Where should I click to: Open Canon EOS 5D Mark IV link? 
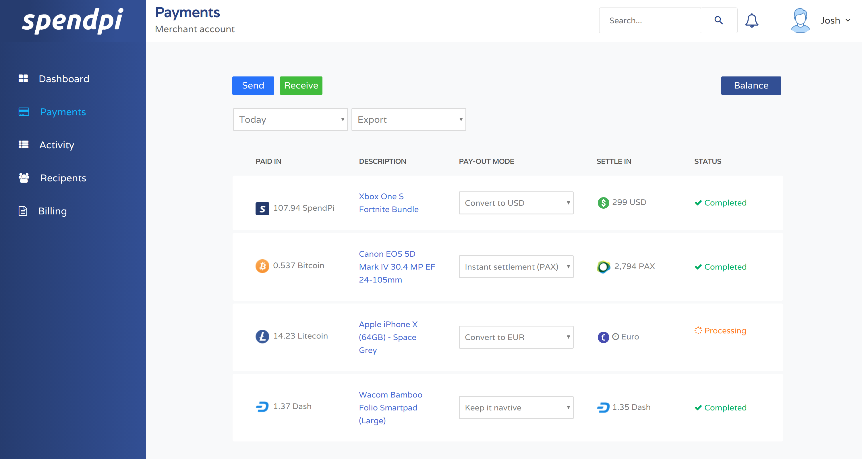click(397, 267)
